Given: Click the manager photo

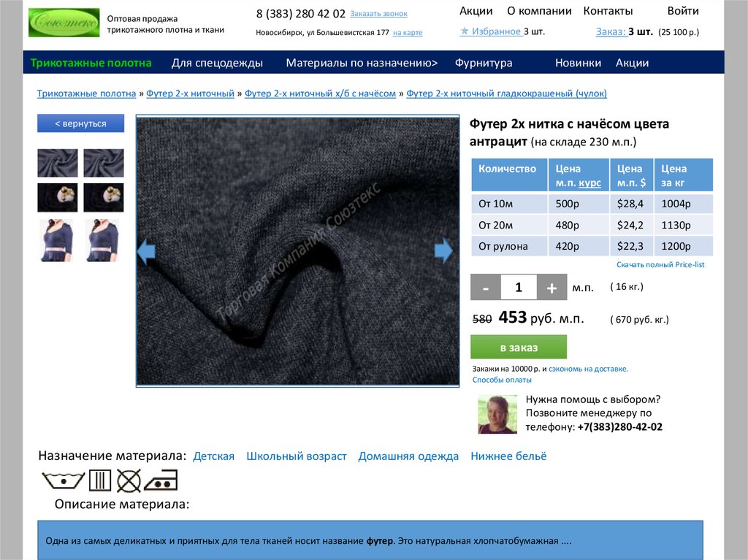Looking at the screenshot, I should [x=497, y=415].
